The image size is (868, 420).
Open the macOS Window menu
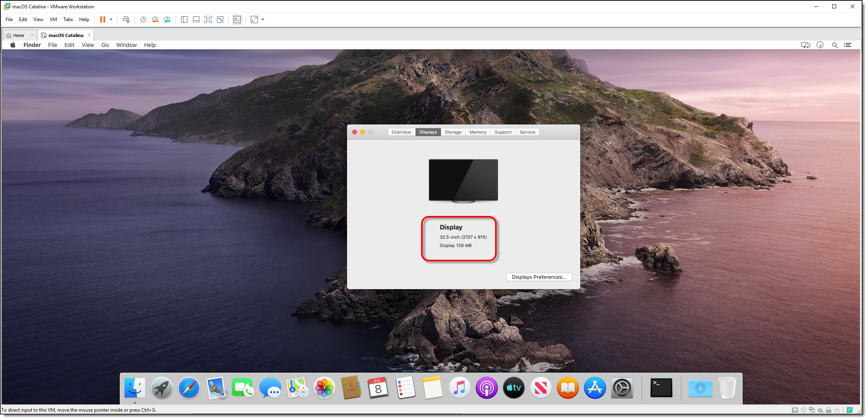click(x=126, y=45)
